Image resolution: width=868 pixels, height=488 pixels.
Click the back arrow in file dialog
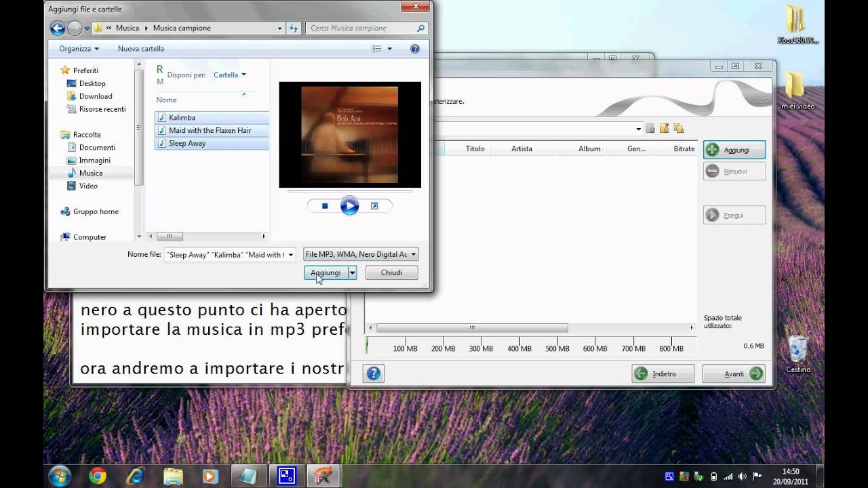(x=58, y=28)
